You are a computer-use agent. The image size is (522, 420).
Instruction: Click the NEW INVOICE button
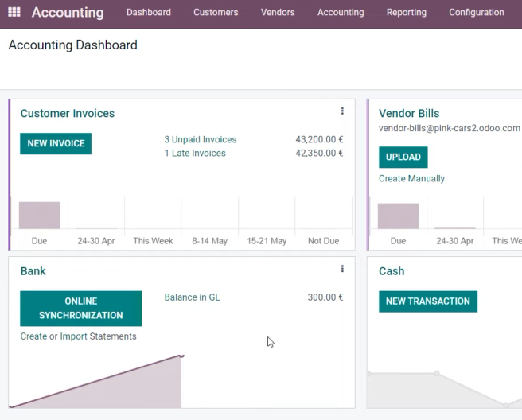[56, 143]
